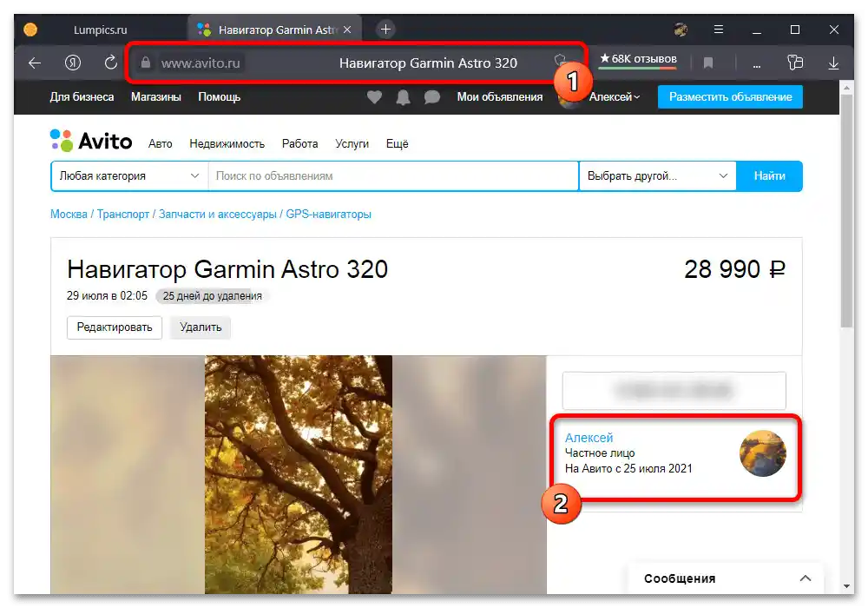This screenshot has width=868, height=608.
Task: Expand the Ещё categories menu
Action: point(397,144)
